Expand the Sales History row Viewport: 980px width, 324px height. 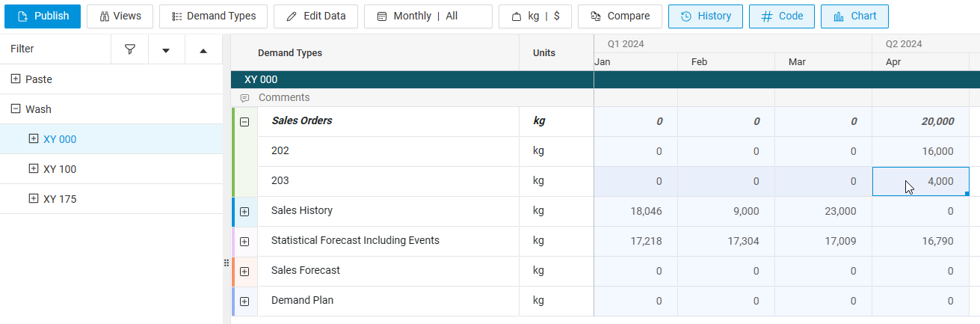coord(244,212)
